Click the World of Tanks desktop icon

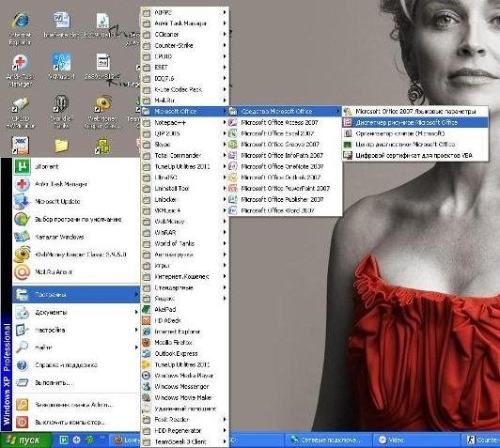click(61, 104)
